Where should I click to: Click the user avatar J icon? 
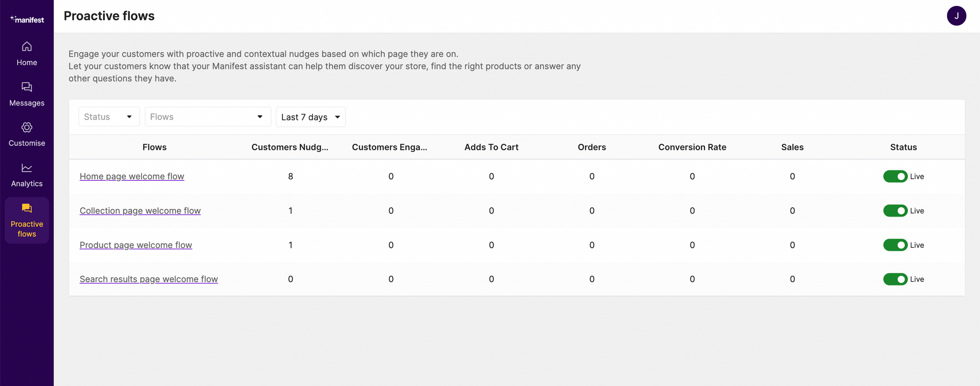pyautogui.click(x=956, y=16)
